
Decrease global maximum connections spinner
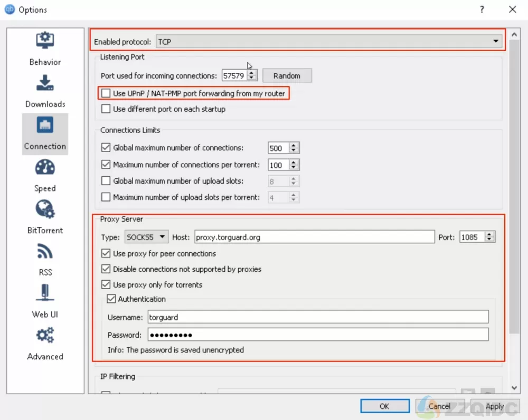click(x=294, y=150)
